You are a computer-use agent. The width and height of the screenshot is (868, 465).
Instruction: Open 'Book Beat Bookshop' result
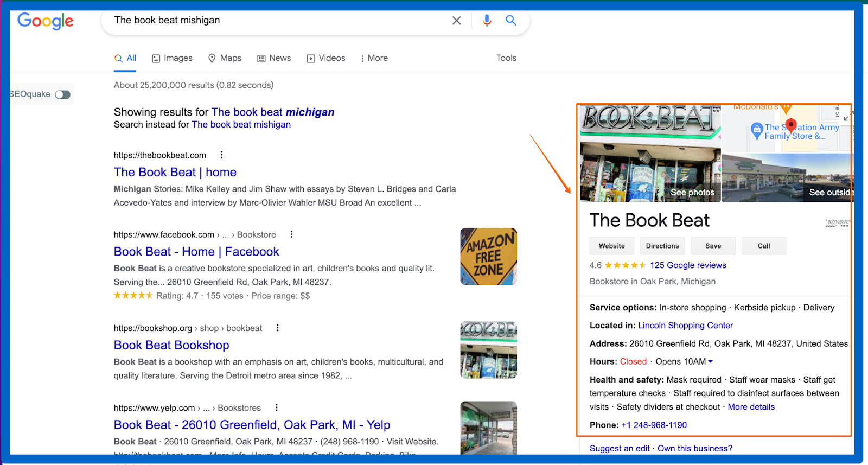tap(171, 345)
